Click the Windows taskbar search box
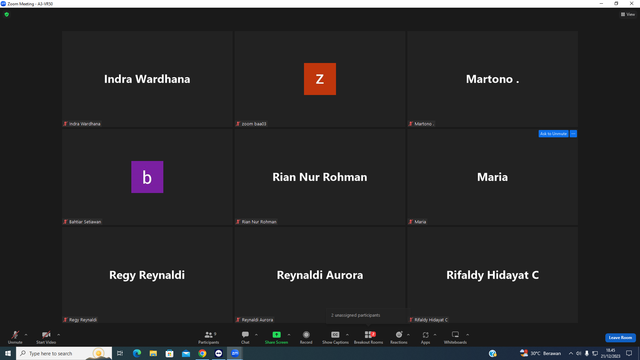 [64, 353]
